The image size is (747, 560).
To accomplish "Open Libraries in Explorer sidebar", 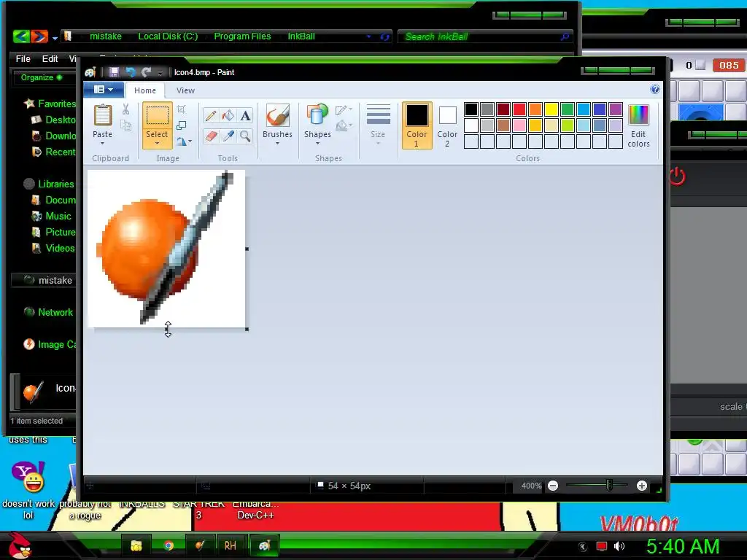I will (x=55, y=184).
